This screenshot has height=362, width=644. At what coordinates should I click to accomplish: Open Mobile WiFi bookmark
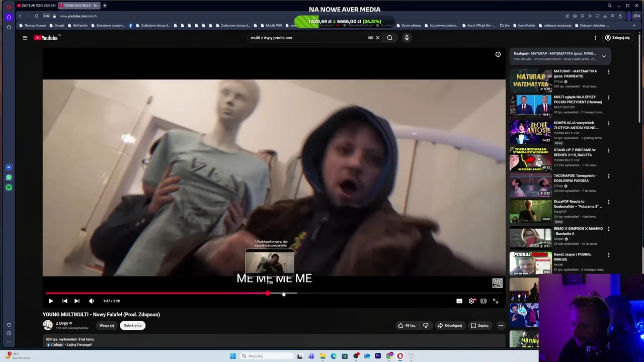(271, 25)
